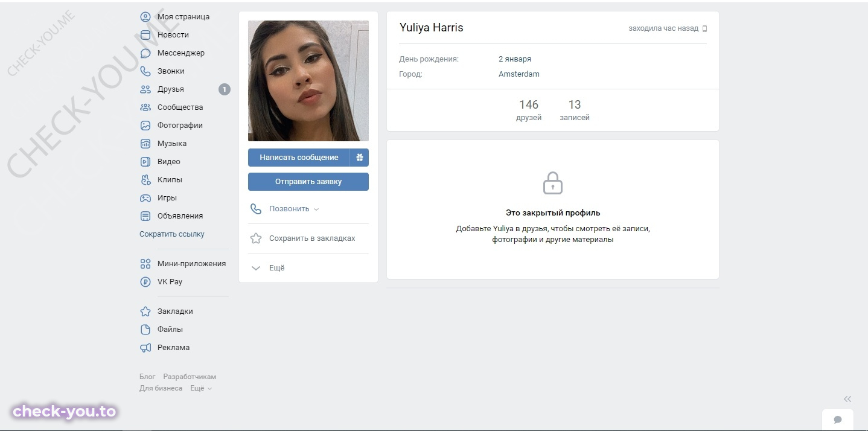This screenshot has width=868, height=431.
Task: Open Сообщества from the left menu
Action: click(x=180, y=107)
